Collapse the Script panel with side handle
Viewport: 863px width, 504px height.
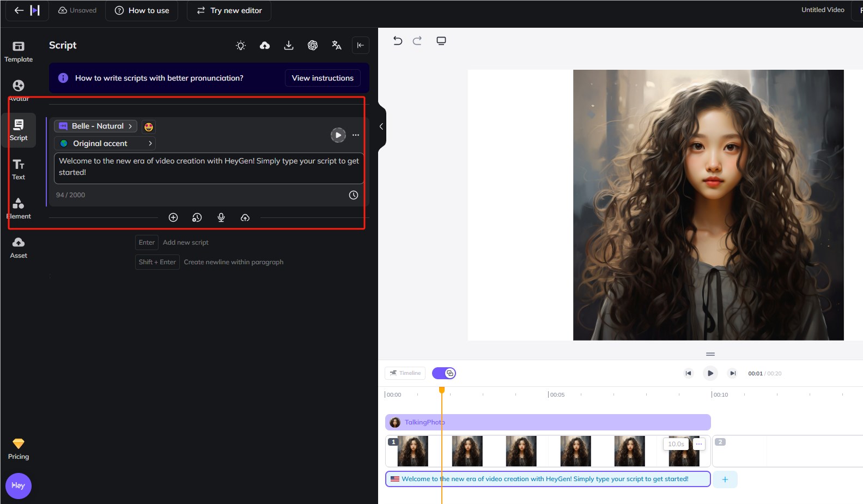tap(381, 126)
